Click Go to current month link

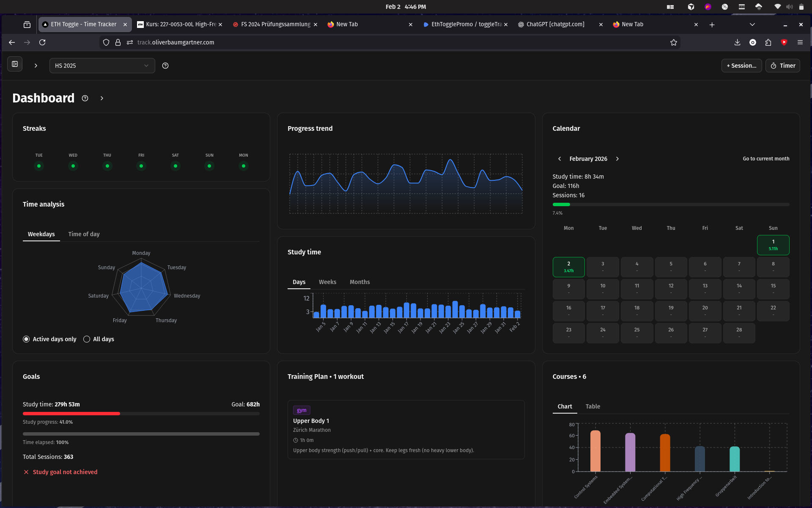point(766,159)
